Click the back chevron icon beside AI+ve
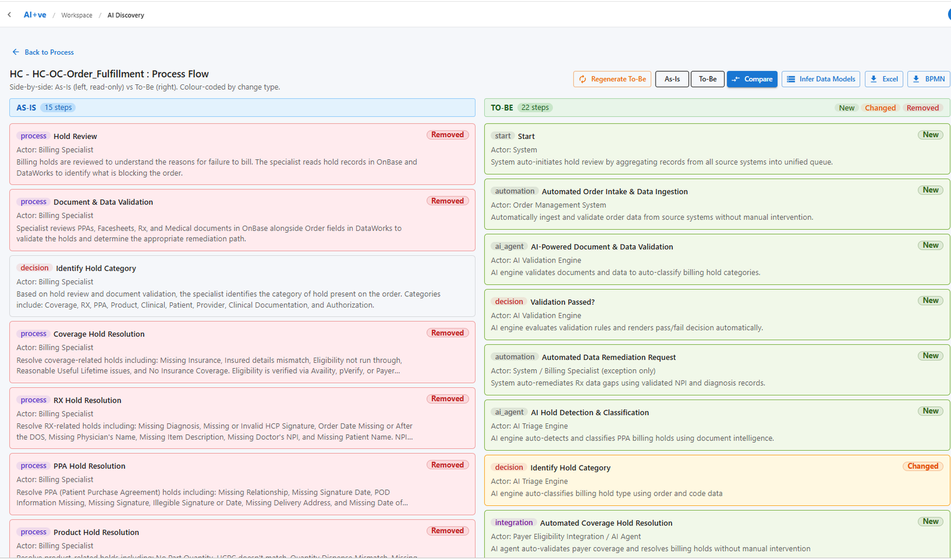Screen dimensions: 951x560 pyautogui.click(x=10, y=15)
